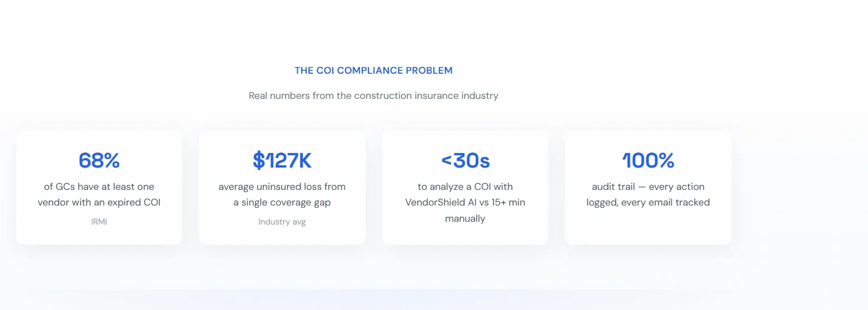Click the "vendor with an expired COI" line

99,202
